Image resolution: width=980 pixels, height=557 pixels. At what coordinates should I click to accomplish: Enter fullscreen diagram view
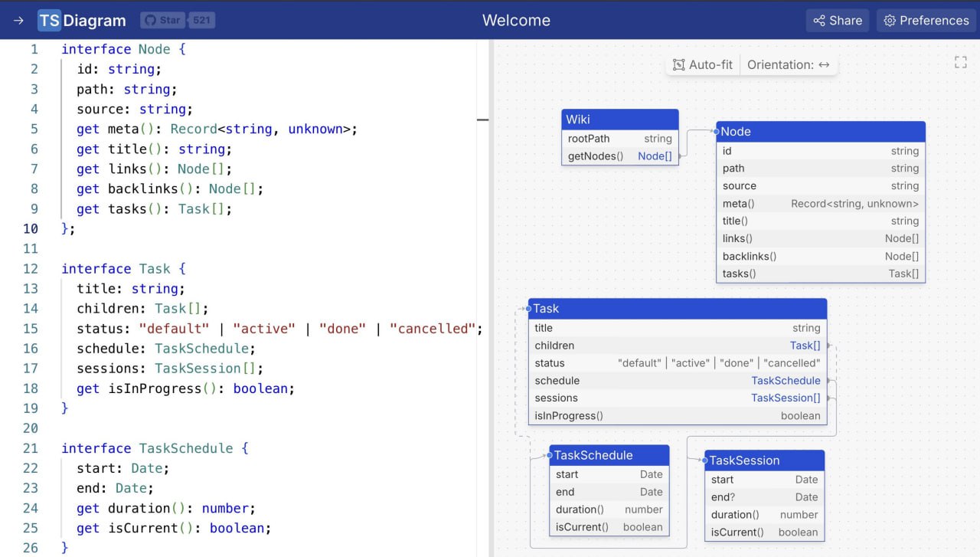(x=960, y=63)
